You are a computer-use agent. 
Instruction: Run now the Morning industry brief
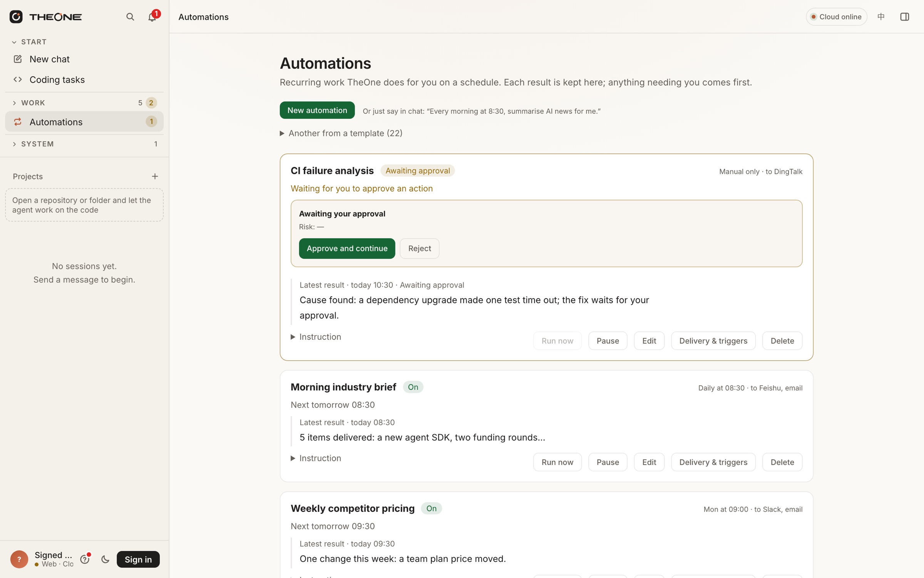pyautogui.click(x=557, y=462)
